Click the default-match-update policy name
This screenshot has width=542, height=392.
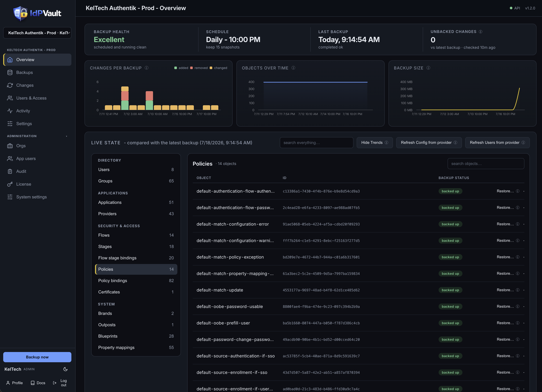tap(220, 290)
